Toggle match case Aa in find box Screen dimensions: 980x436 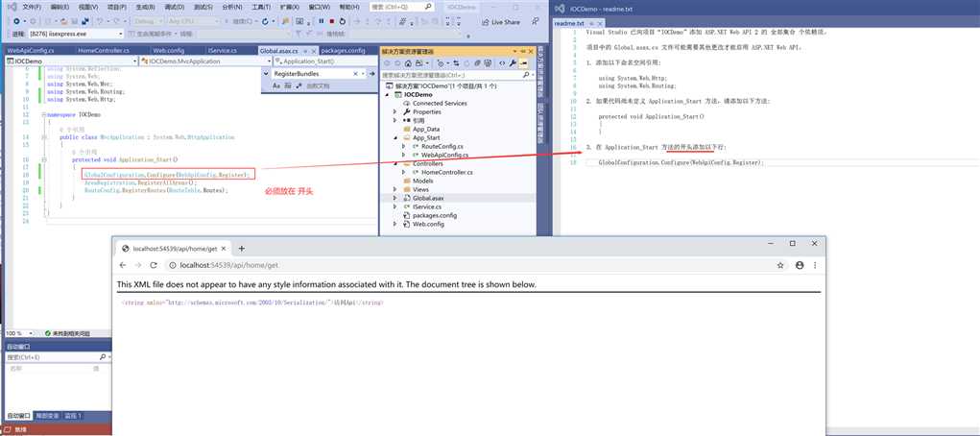click(x=276, y=85)
